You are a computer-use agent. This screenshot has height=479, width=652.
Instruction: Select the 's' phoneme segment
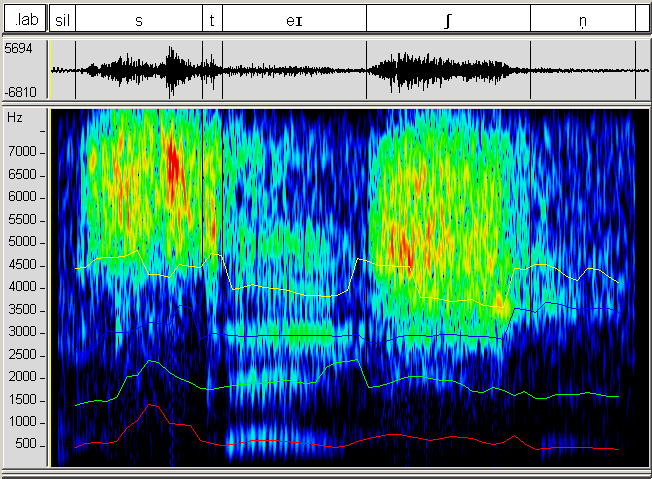[x=138, y=19]
